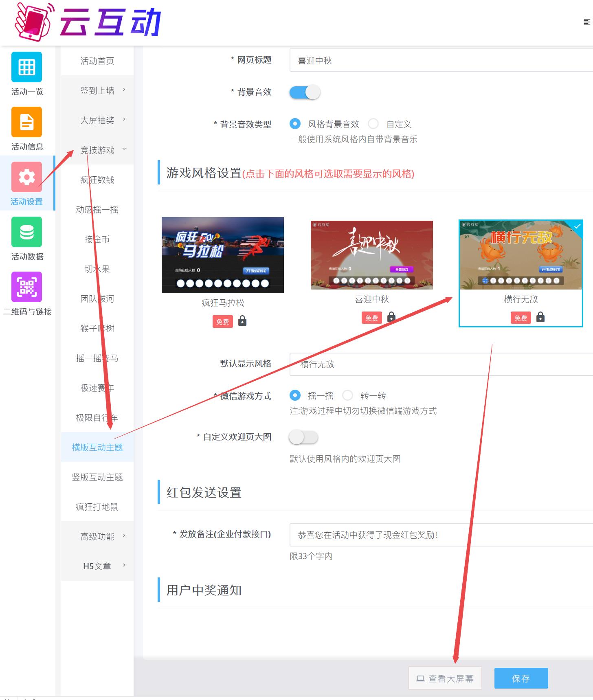Viewport: 593px width, 700px height.
Task: Enable the 自定义欢迎页大图 switch
Action: (303, 437)
